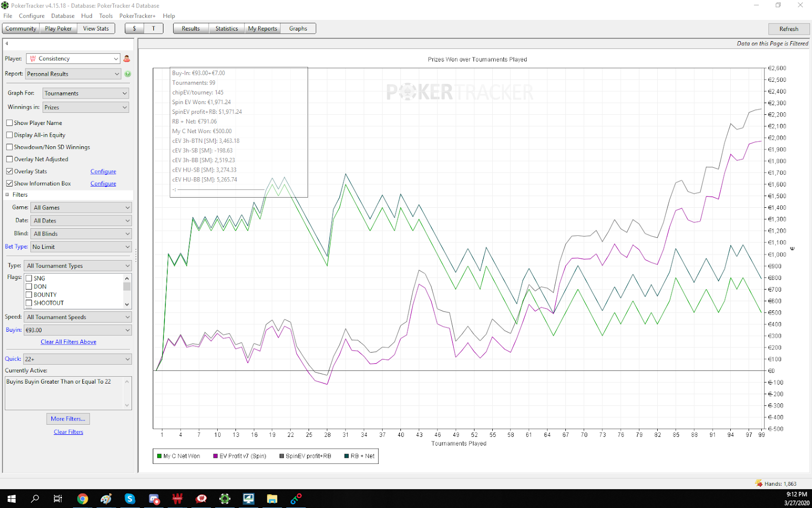Click the purple EV Profit v7 legend swatch
The width and height of the screenshot is (812, 508).
tap(216, 456)
